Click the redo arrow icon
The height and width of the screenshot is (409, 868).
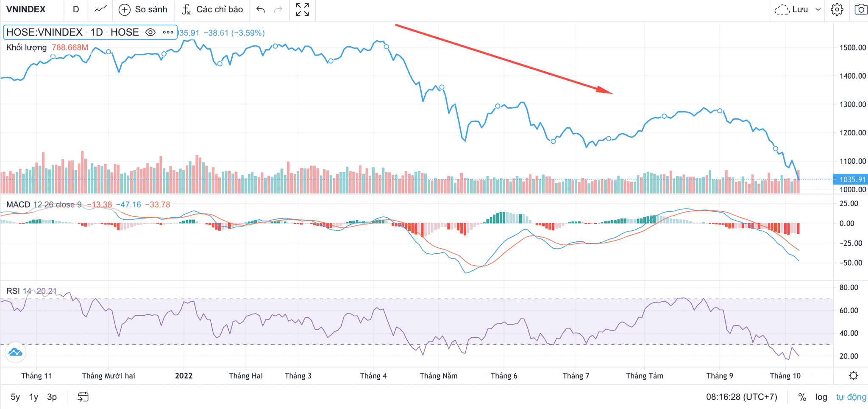click(278, 9)
